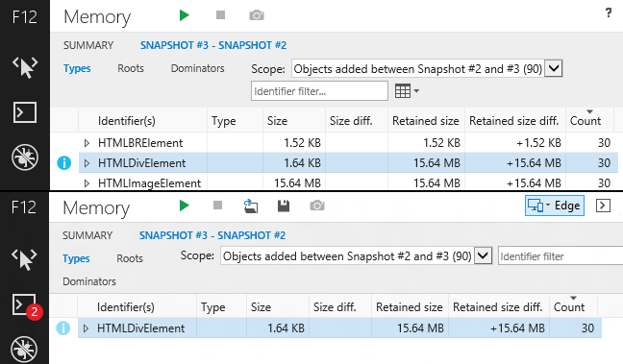
Task: Expand HTMLDivElement row in top panel
Action: tap(87, 163)
